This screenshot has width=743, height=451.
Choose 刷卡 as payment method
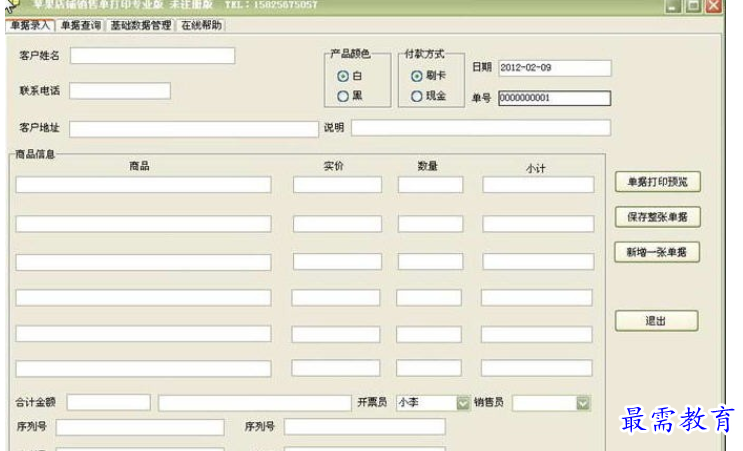point(417,76)
